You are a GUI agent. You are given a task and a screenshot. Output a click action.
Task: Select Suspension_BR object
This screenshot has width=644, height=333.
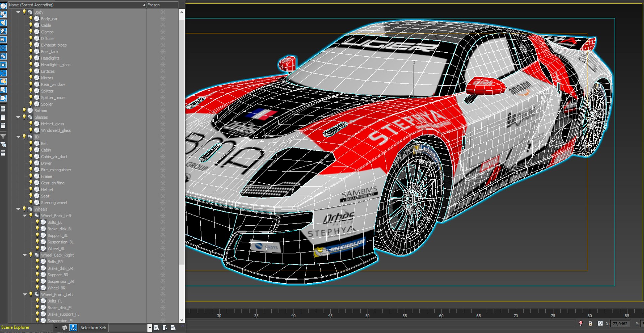(x=61, y=281)
